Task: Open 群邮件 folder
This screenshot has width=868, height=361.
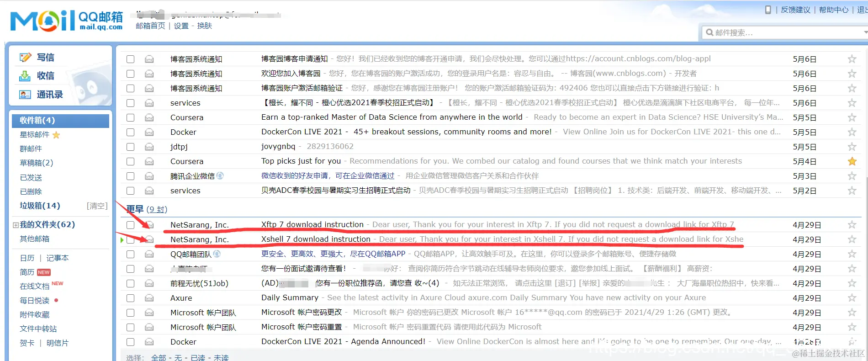Action: coord(31,149)
